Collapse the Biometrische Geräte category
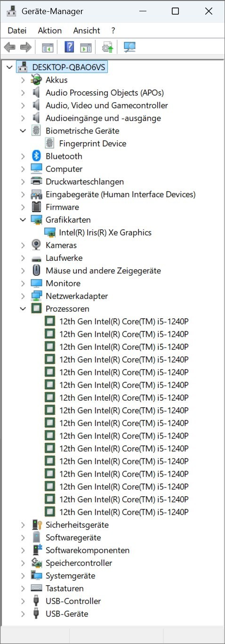 pyautogui.click(x=23, y=131)
